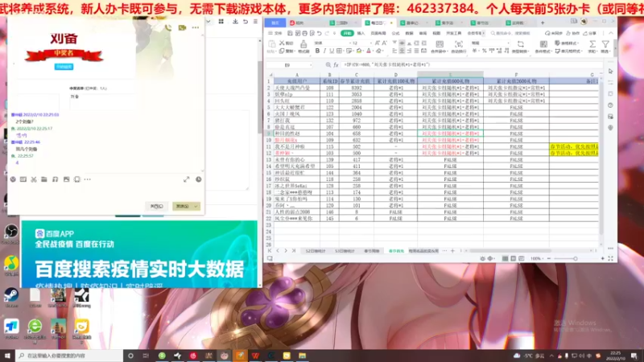Click Baidu APP epidemic data banner
This screenshot has height=362, width=644.
pyautogui.click(x=139, y=254)
